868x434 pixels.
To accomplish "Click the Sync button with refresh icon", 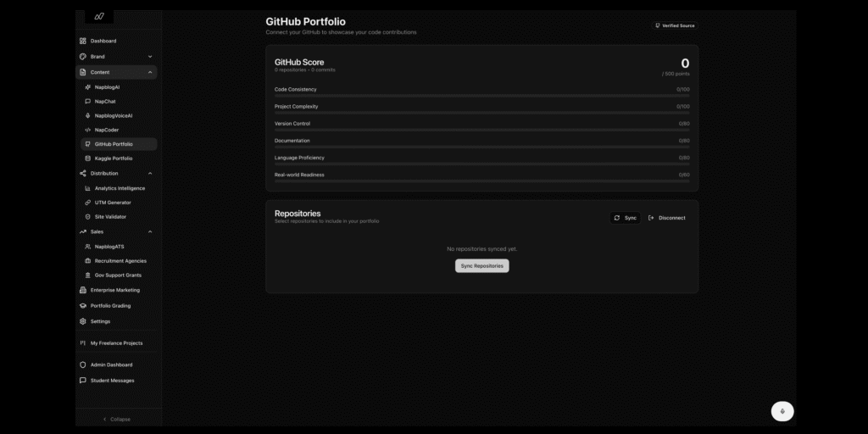I will click(x=626, y=218).
